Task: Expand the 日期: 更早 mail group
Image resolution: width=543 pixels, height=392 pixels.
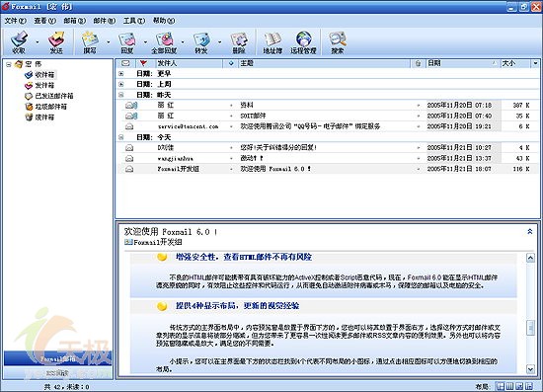Action: (x=120, y=73)
